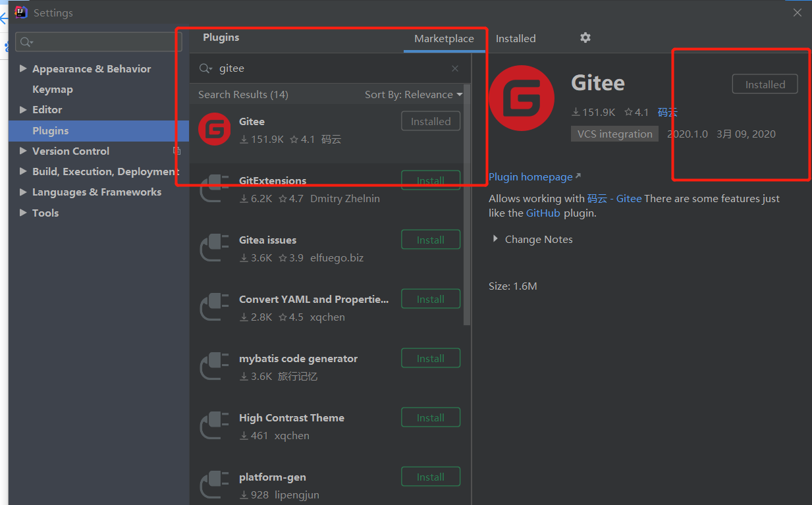Open the Sort By: Relevance dropdown
Viewport: 812px width, 505px height.
click(414, 94)
